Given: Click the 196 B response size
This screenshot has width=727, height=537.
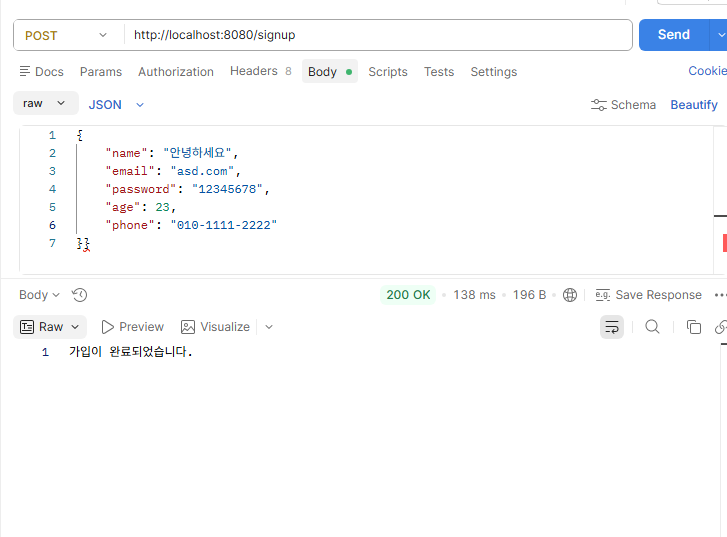Looking at the screenshot, I should coord(529,295).
